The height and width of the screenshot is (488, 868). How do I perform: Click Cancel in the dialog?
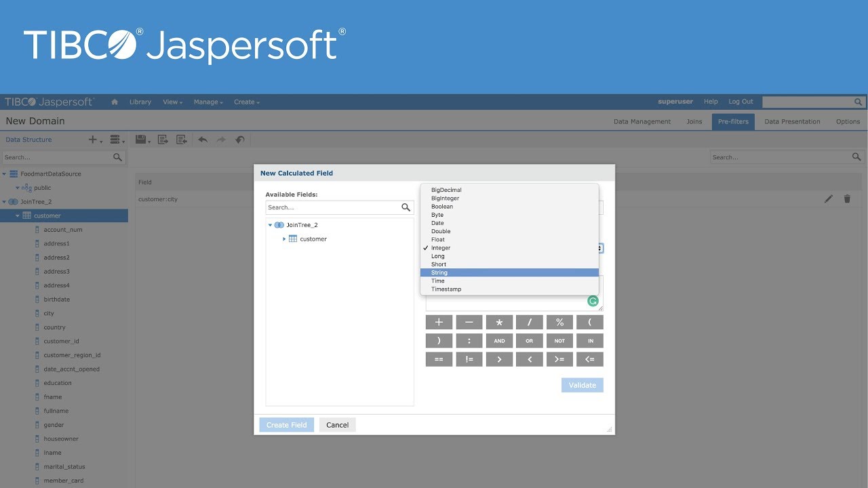click(x=337, y=425)
